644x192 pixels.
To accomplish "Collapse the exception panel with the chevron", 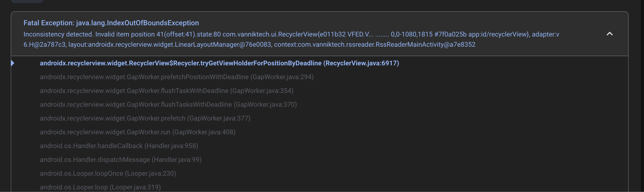I will (x=609, y=34).
